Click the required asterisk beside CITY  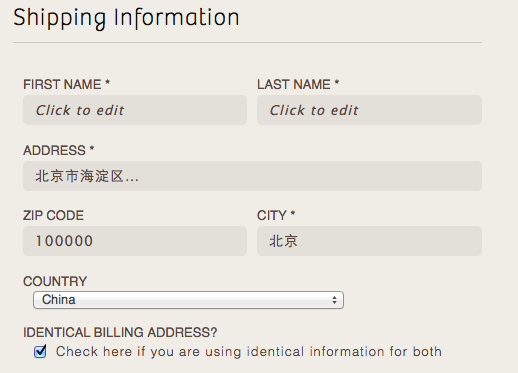point(293,213)
